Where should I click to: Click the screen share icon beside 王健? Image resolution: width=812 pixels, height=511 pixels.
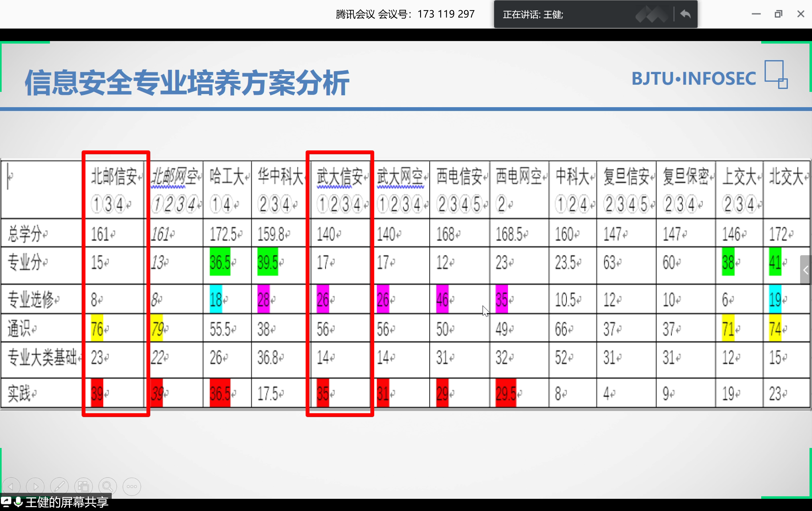click(x=6, y=502)
